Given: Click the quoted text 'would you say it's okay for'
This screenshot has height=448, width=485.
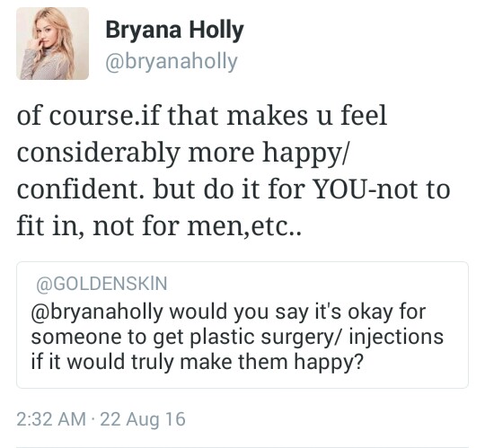Looking at the screenshot, I should coord(297,312).
